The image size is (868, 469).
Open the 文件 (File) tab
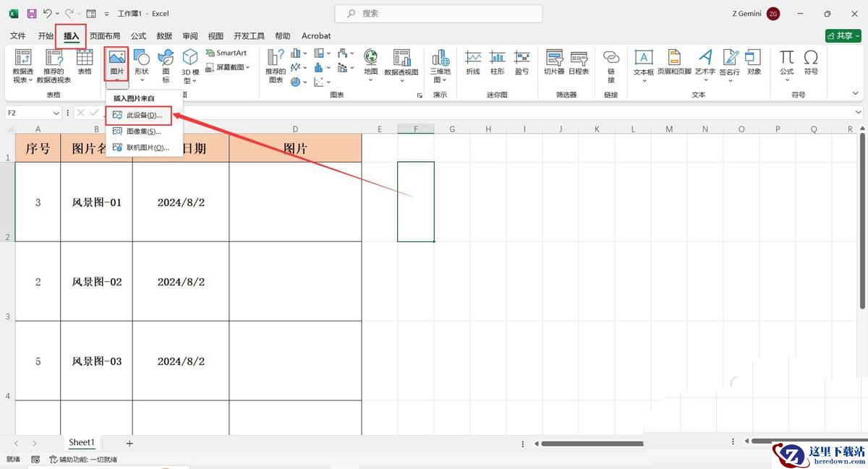pos(18,35)
